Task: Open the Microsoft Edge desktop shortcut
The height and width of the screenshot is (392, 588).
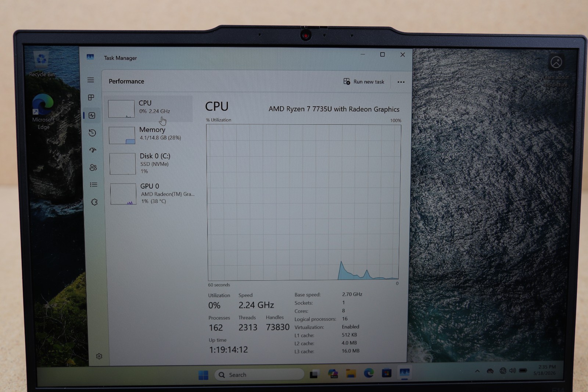Action: click(43, 111)
